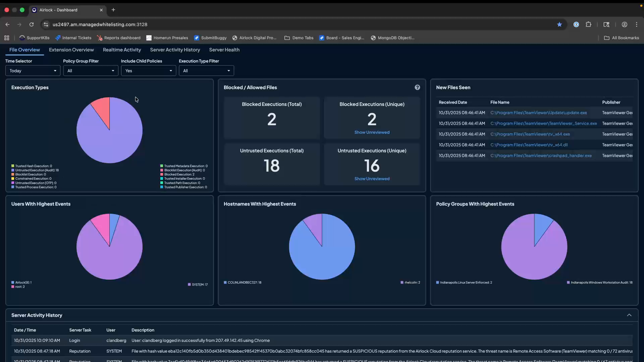Change Include Child Policies from Yes
Screen dimensions: 644x362
(x=148, y=71)
